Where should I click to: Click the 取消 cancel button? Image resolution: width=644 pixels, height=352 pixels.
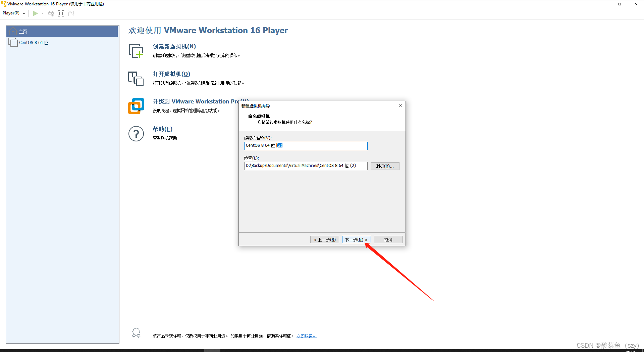(388, 240)
